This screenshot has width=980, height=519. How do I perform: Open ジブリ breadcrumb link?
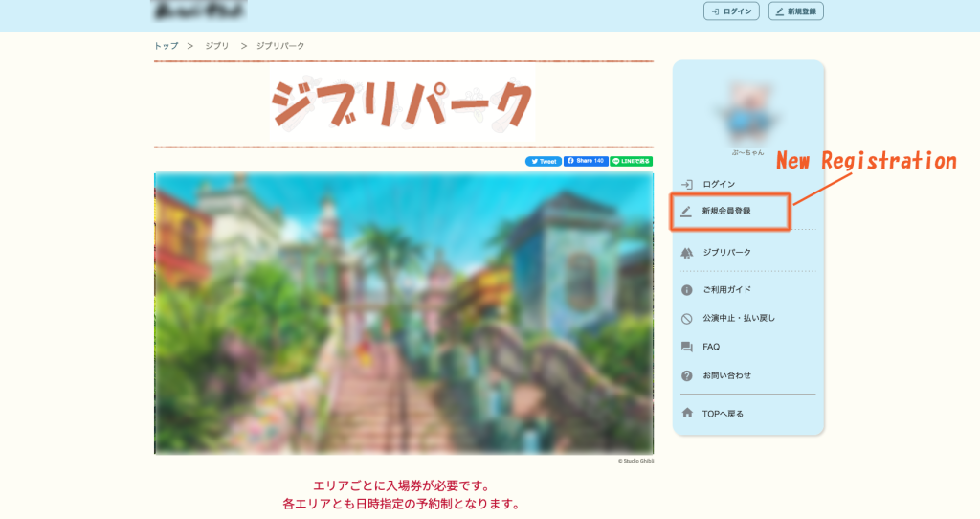[216, 46]
